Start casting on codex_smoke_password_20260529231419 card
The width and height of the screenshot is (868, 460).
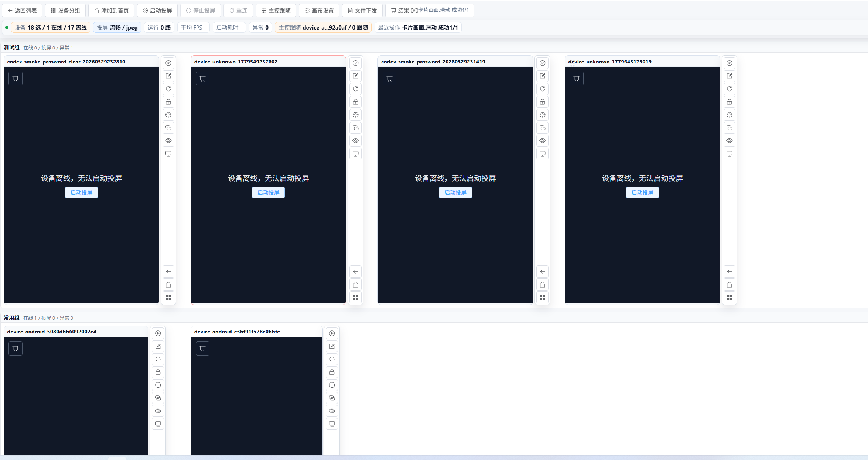tap(455, 192)
